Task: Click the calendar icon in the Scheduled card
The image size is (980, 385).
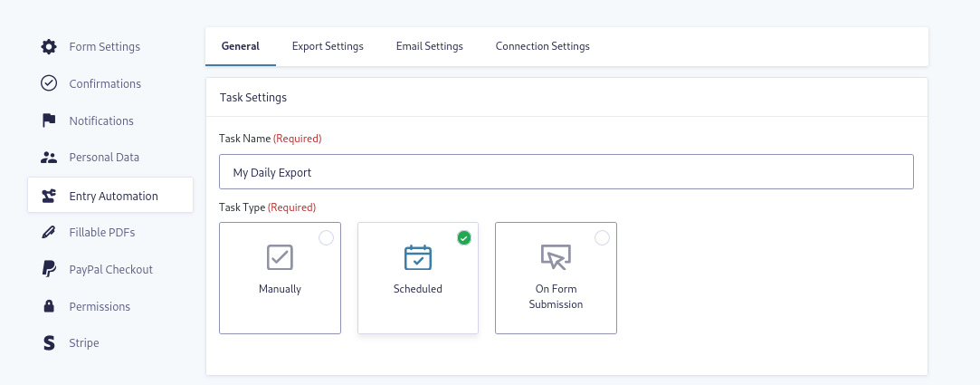Action: pyautogui.click(x=417, y=258)
